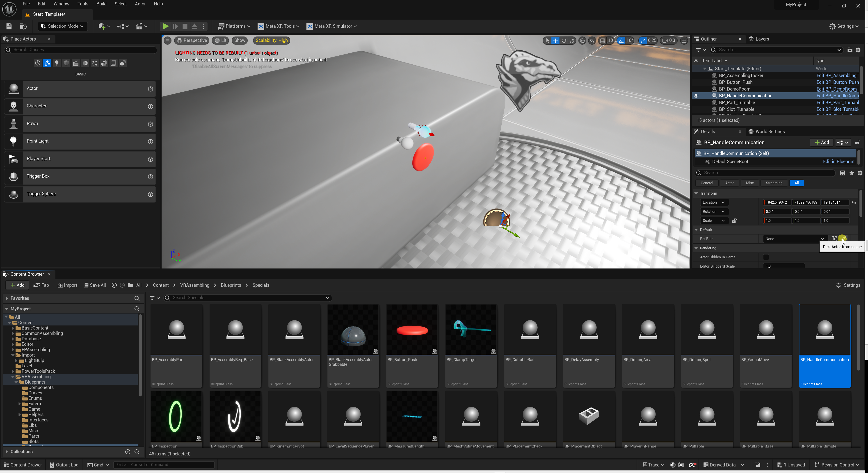Open the Ref Bulb None dropdown

794,239
